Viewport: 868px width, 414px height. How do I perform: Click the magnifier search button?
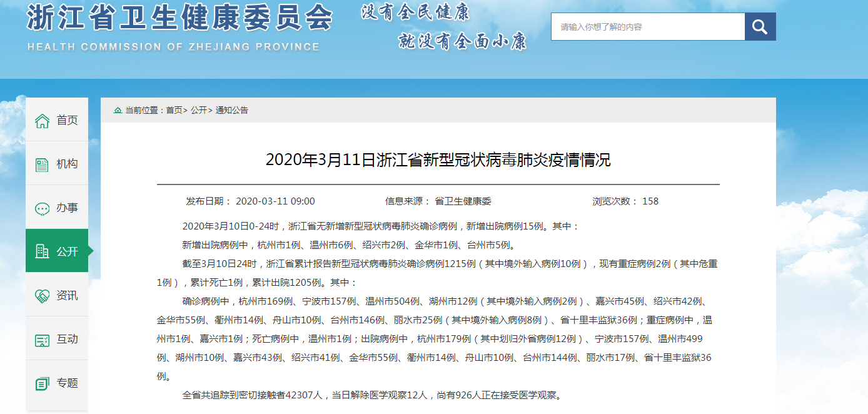coord(760,27)
